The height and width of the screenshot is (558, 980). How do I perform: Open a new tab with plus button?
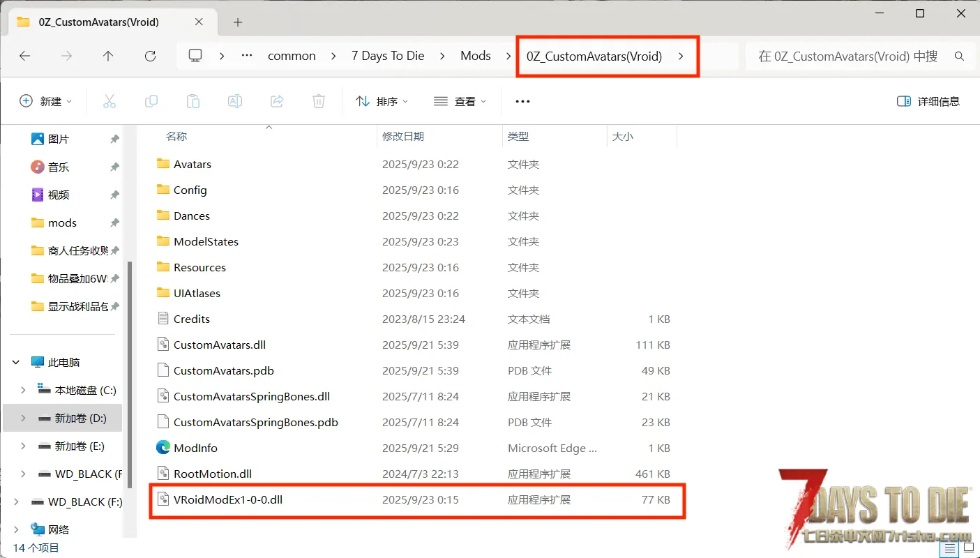point(238,22)
